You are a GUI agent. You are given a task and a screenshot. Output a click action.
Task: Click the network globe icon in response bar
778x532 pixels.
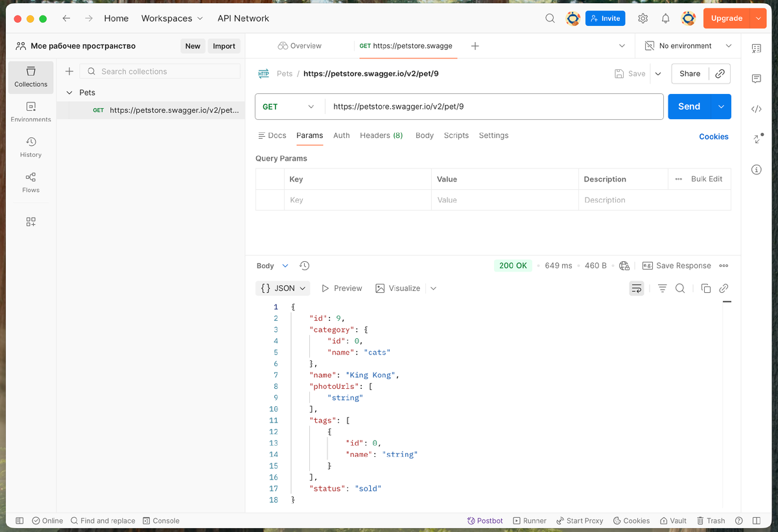[x=624, y=266]
